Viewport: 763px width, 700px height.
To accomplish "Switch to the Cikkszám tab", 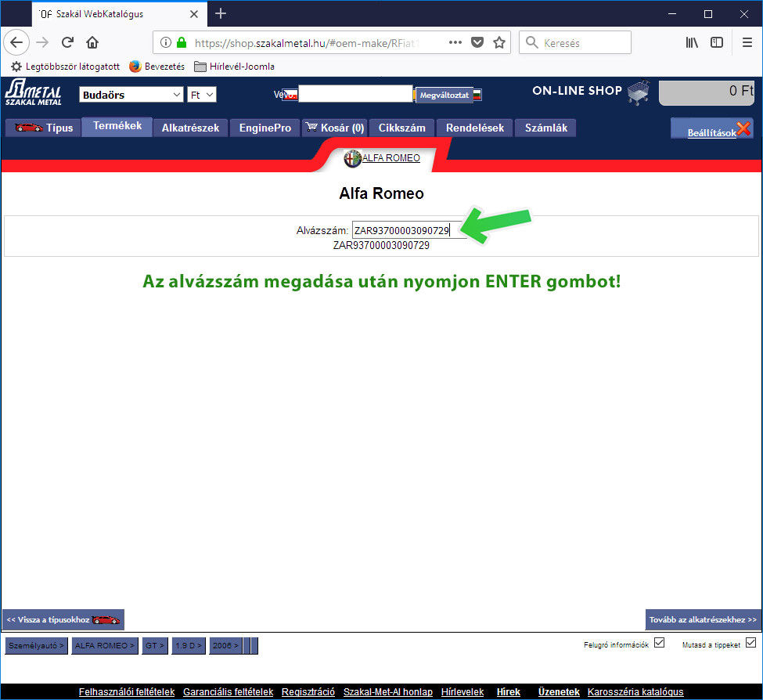I will tap(402, 128).
